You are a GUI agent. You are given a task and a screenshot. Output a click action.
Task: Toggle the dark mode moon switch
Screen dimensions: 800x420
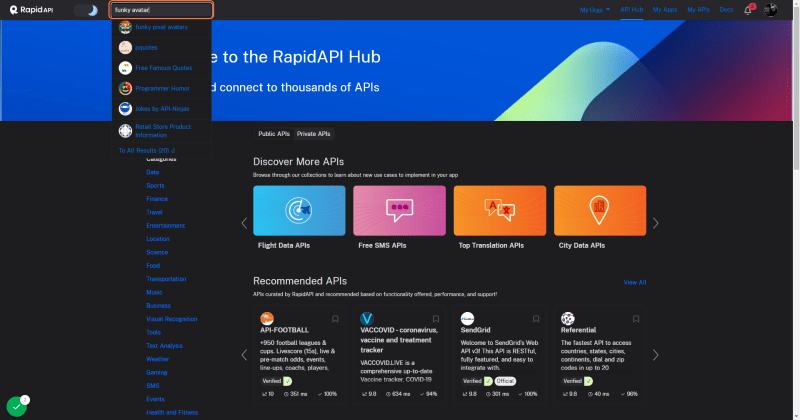click(x=86, y=10)
